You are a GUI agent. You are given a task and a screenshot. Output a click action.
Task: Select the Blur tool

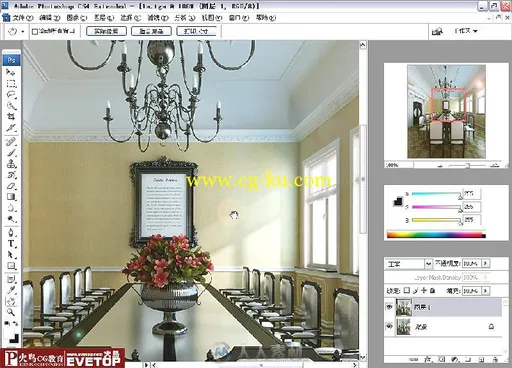(x=11, y=208)
